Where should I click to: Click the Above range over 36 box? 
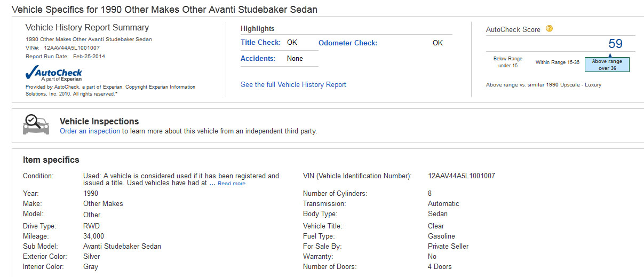point(607,65)
